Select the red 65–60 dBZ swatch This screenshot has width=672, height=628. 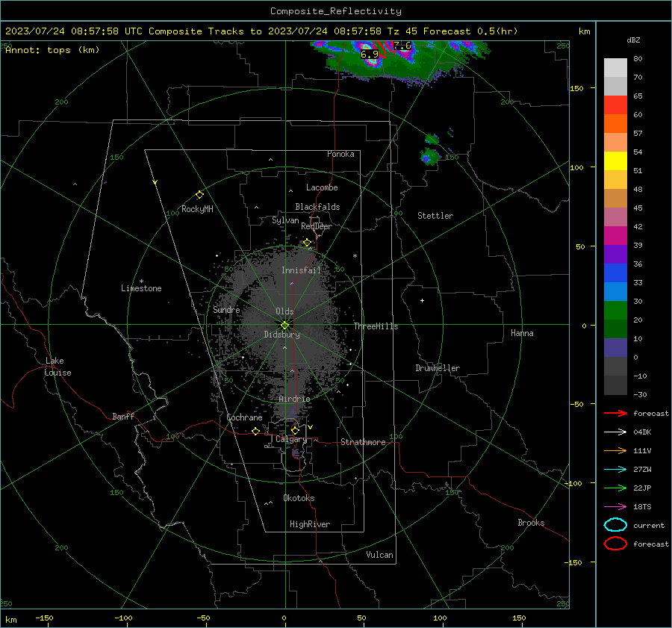click(615, 105)
